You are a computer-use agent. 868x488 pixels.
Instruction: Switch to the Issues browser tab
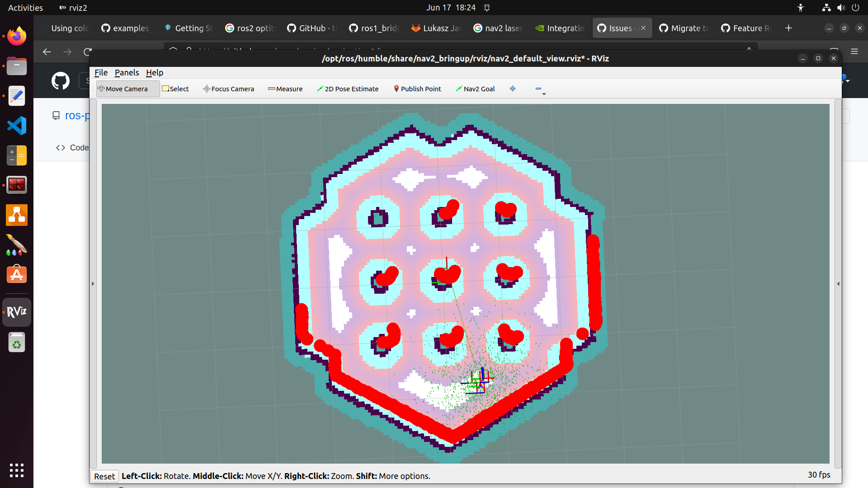[621, 28]
